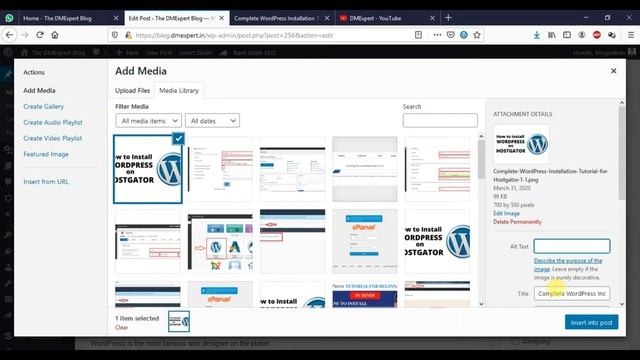
Task: Open Firefox account icon
Action: pos(582,35)
